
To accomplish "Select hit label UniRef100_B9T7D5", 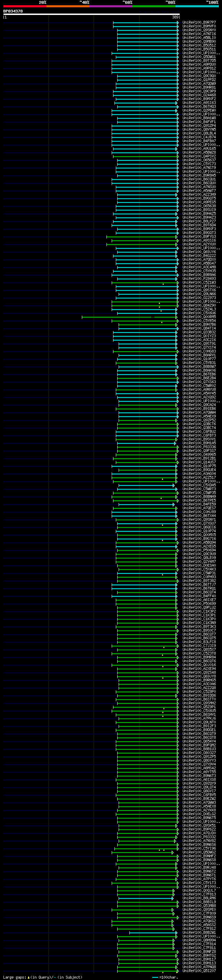I will [x=199, y=61].
